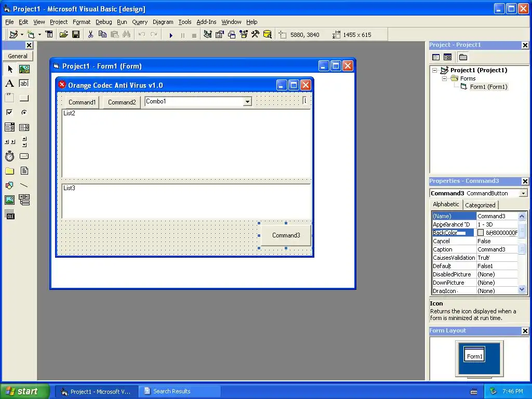
Task: Select the ListBox tool in the toolbox
Action: click(x=24, y=127)
